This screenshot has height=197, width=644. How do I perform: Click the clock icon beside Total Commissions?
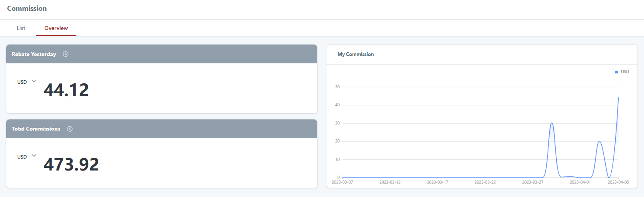(x=70, y=129)
